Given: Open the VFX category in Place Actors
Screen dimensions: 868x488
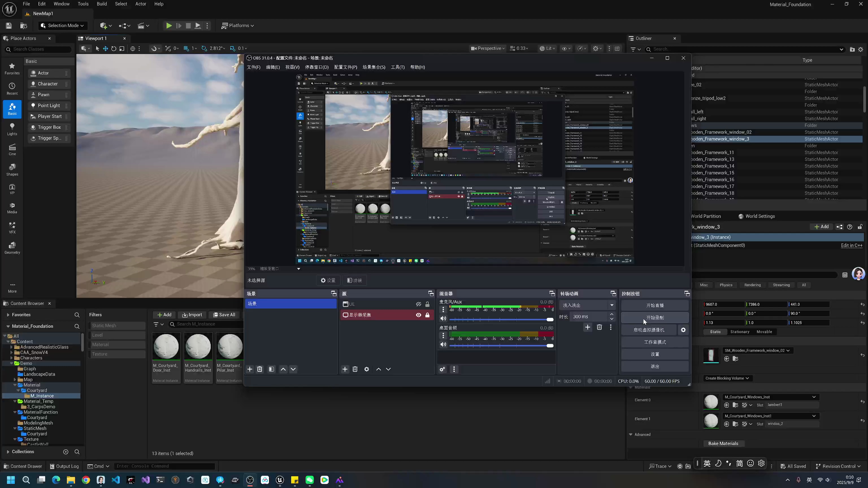Looking at the screenshot, I should tap(12, 228).
